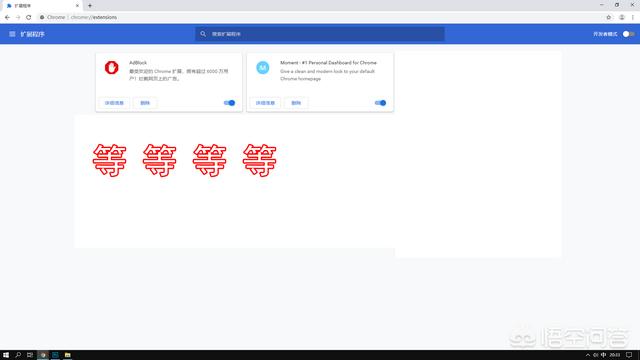Click the browser forward arrow
Viewport: 640px width, 360px height.
point(18,17)
